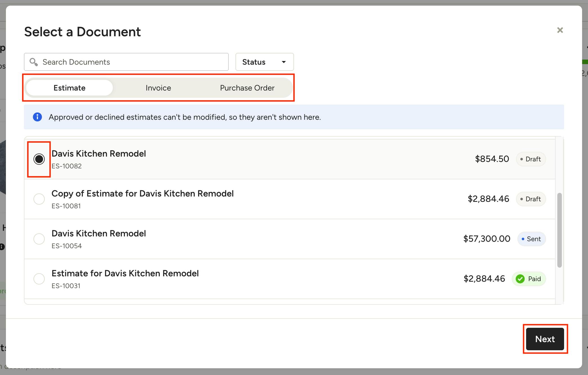Click the ES-10031 document number
588x375 pixels.
(66, 286)
